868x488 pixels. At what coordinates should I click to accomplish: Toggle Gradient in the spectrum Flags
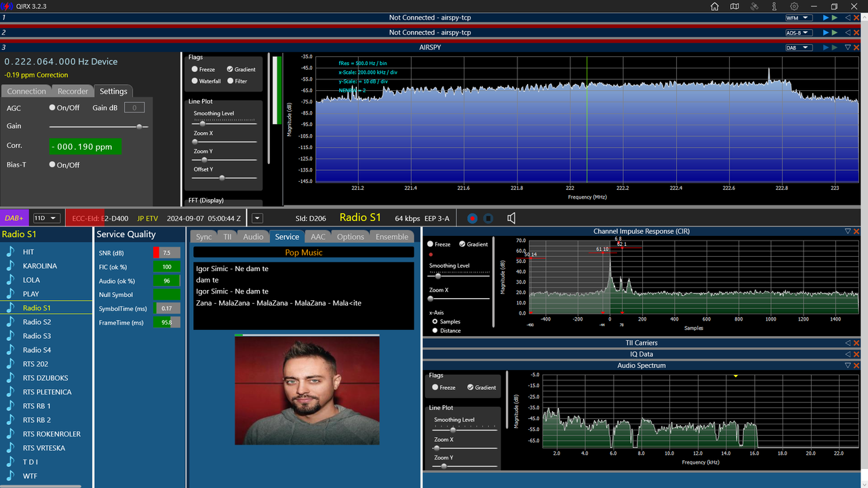pos(230,69)
